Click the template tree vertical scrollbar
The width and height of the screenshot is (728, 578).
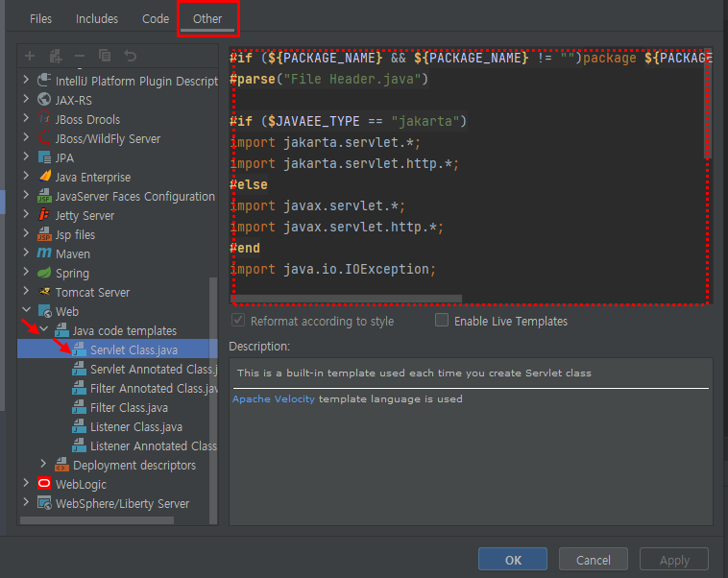coord(213,399)
